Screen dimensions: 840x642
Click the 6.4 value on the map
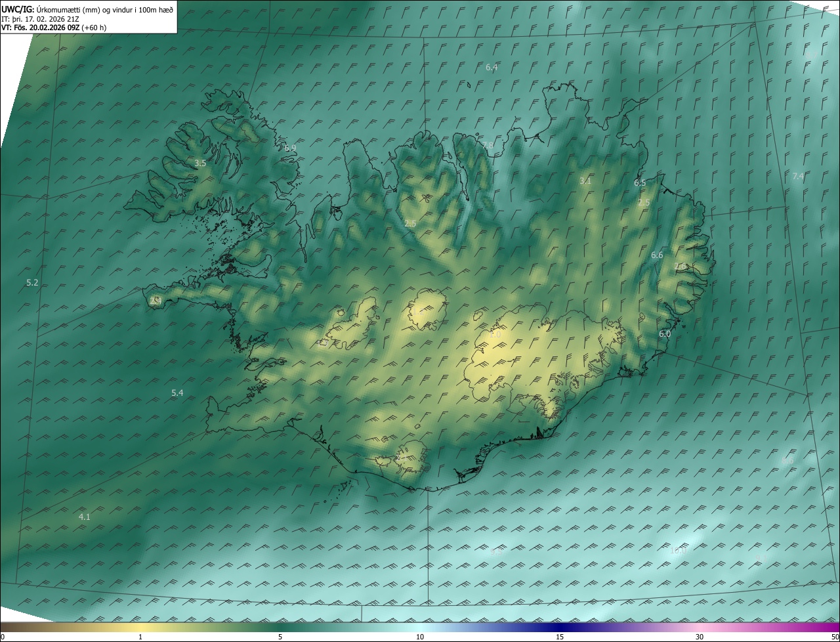[x=492, y=68]
